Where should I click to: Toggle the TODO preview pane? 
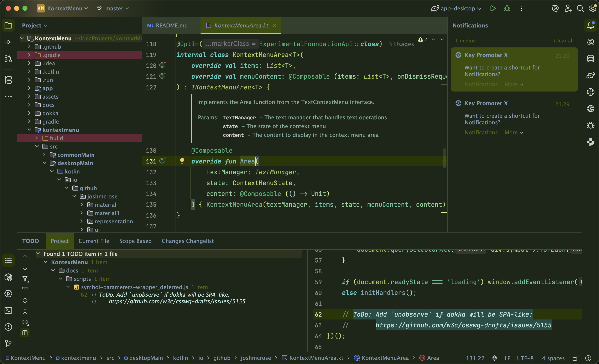click(x=25, y=333)
